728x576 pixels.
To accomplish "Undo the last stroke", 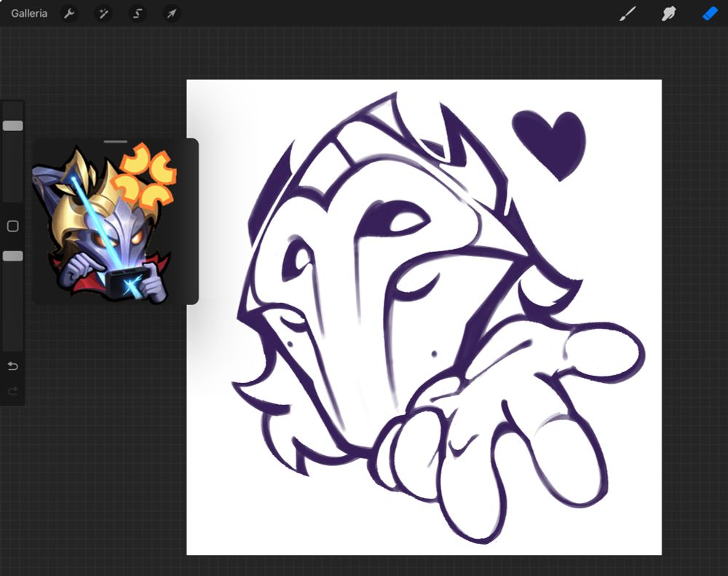I will 13,366.
